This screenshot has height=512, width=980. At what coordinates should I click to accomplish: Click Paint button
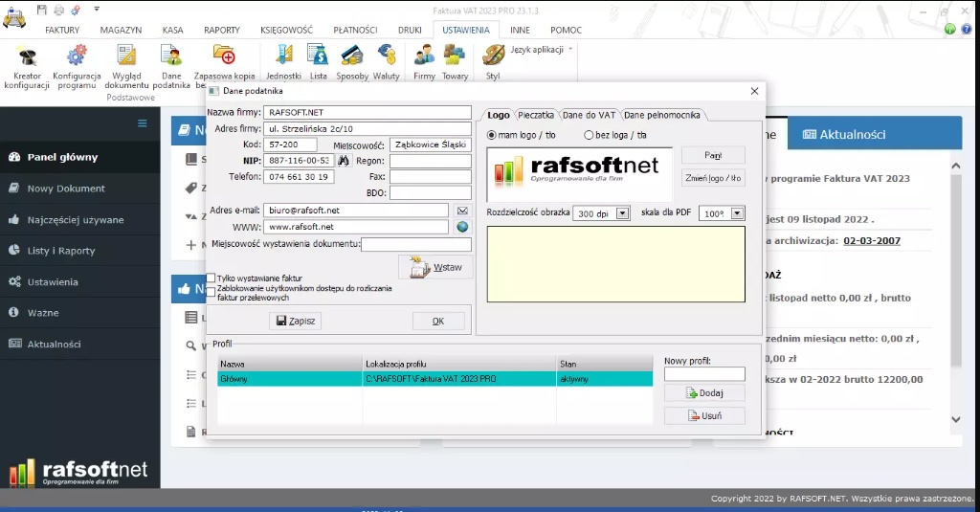pos(712,155)
